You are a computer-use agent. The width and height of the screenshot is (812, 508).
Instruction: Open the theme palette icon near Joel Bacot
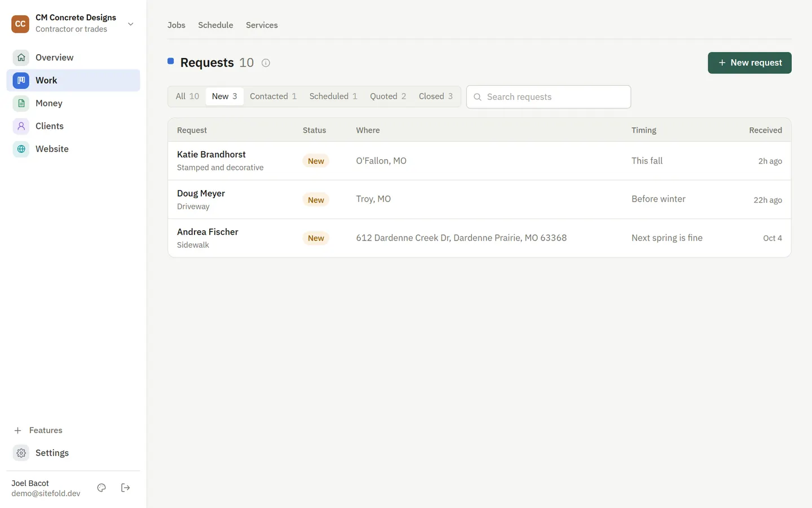[x=101, y=488]
